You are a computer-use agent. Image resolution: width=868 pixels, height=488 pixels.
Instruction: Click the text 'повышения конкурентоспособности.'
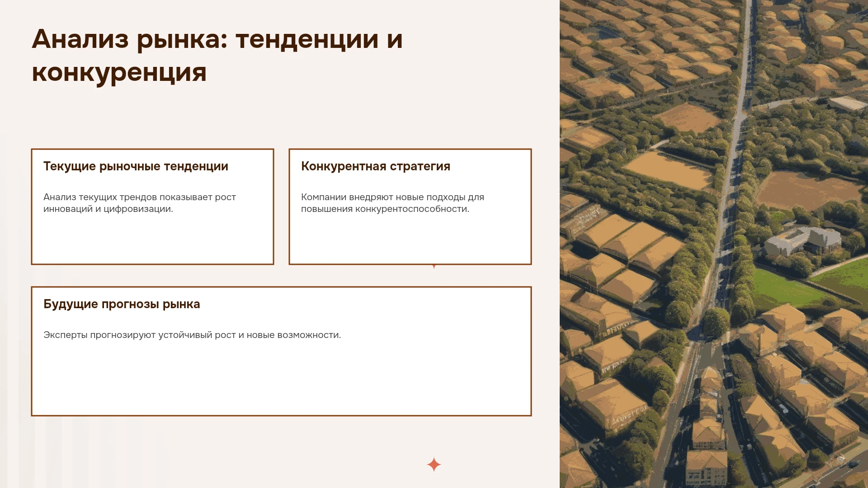385,209
